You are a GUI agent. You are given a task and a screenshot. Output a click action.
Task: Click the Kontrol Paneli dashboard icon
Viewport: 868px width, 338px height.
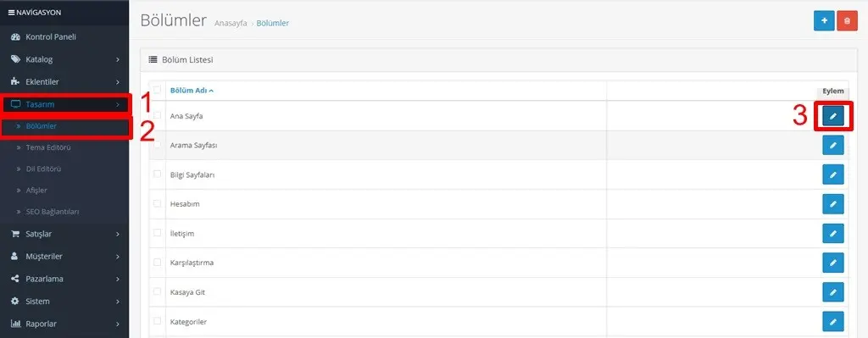coord(15,37)
